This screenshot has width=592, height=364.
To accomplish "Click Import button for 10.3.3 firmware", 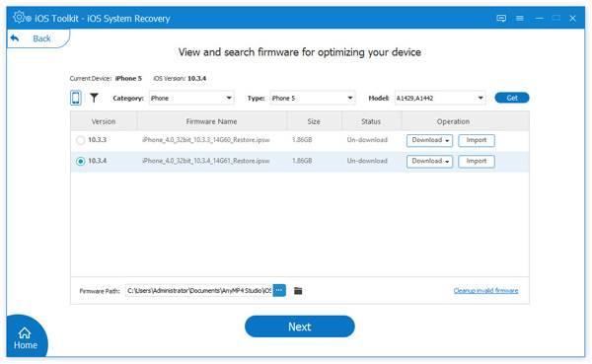I will click(x=477, y=140).
